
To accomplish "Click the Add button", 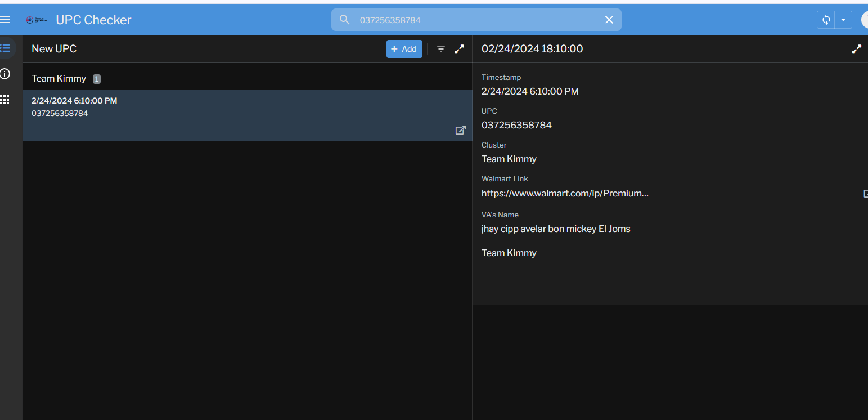I will tap(404, 49).
